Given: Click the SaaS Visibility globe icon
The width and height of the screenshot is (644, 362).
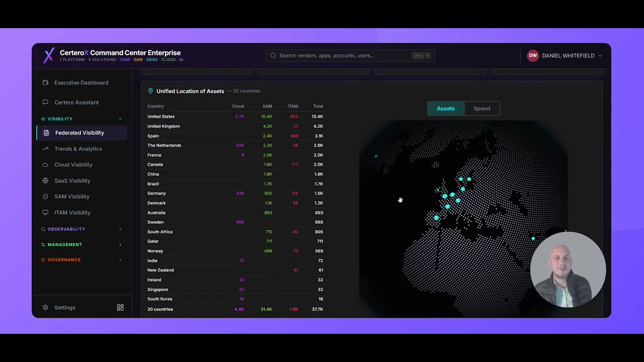Looking at the screenshot, I should tap(45, 180).
